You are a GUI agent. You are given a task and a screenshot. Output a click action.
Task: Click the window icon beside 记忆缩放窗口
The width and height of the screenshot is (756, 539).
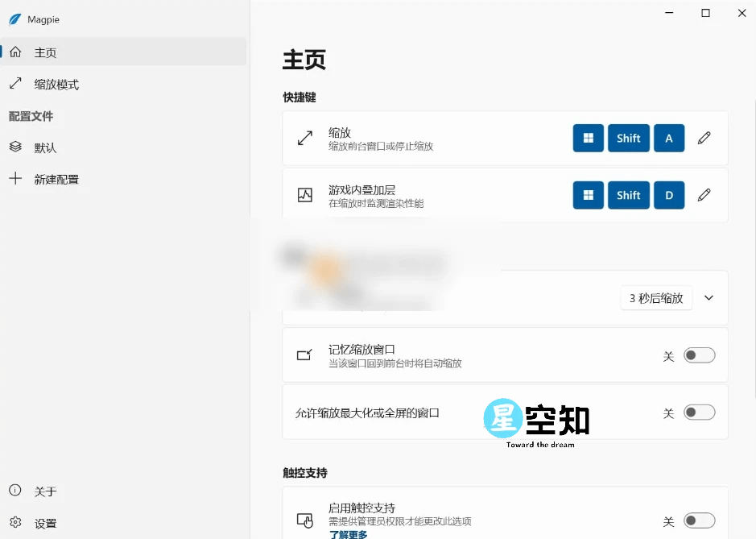tap(304, 354)
